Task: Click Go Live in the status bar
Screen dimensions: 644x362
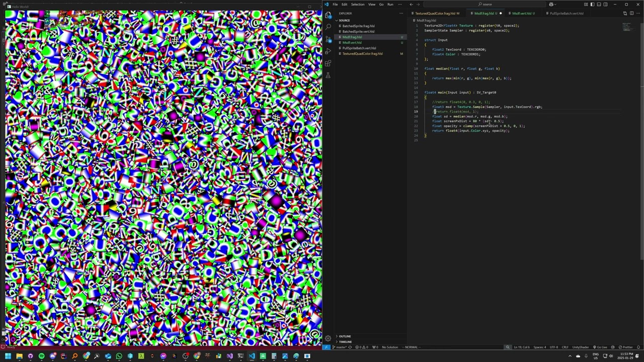Action: tap(600, 347)
